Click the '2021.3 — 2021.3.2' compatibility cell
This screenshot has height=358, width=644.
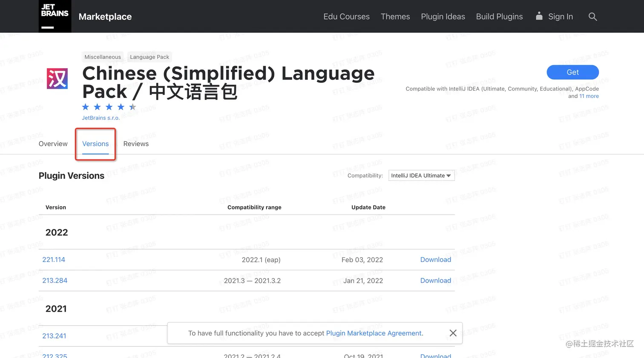point(252,281)
